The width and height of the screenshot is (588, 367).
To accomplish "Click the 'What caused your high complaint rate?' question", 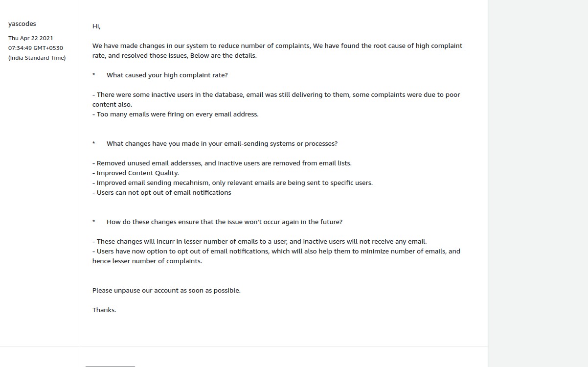I will pyautogui.click(x=167, y=75).
